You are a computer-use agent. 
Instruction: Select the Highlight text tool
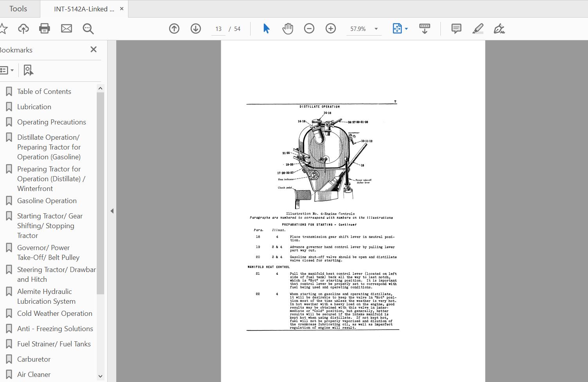[478, 29]
